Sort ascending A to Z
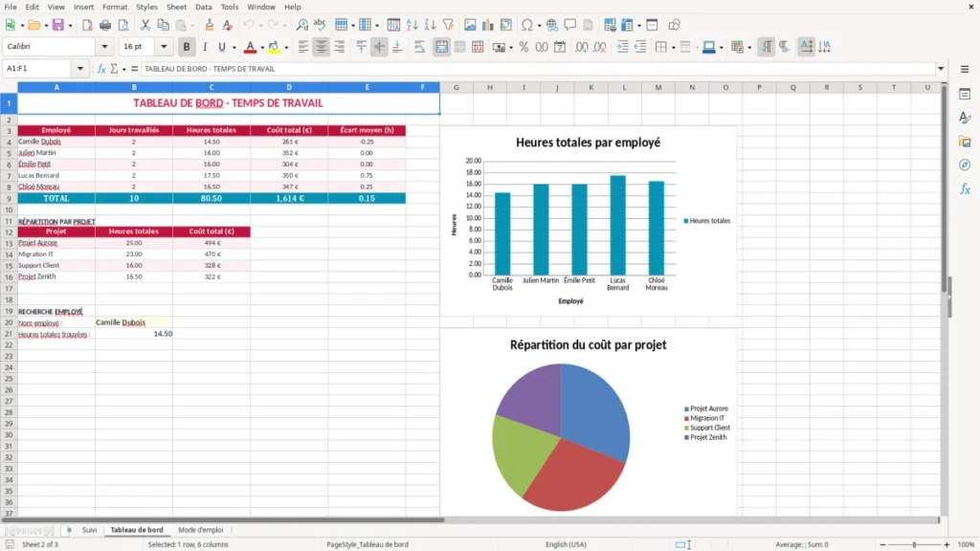 pyautogui.click(x=412, y=25)
